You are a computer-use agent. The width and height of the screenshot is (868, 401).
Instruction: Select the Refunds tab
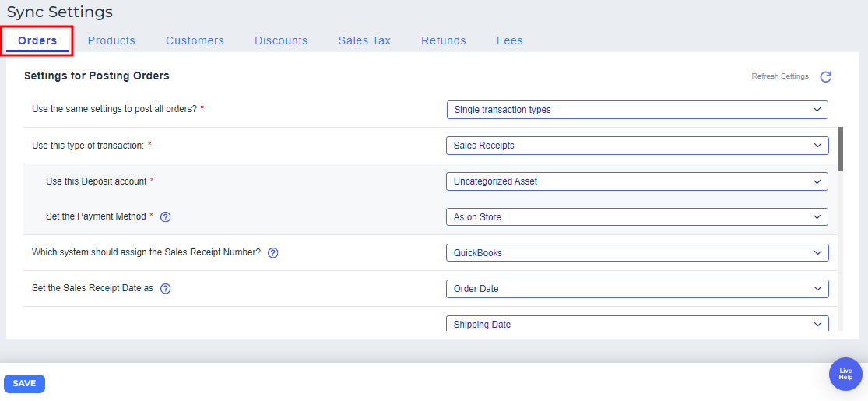(444, 40)
